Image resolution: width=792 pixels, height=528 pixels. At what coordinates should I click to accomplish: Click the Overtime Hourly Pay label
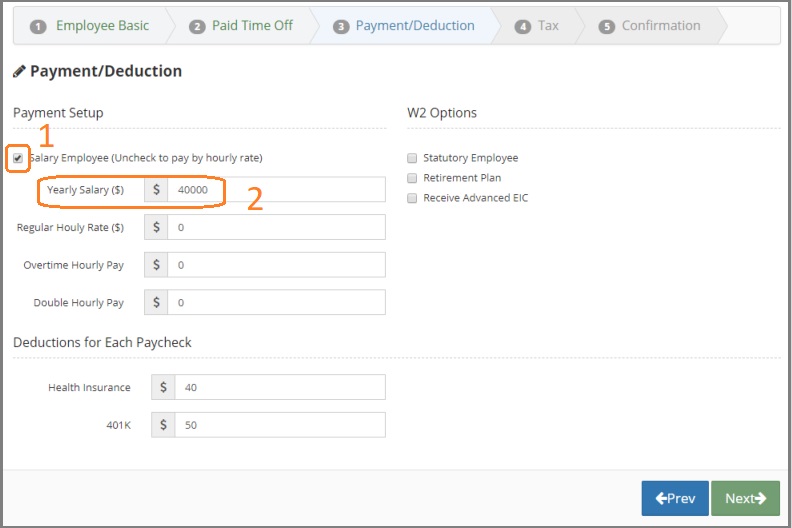74,265
